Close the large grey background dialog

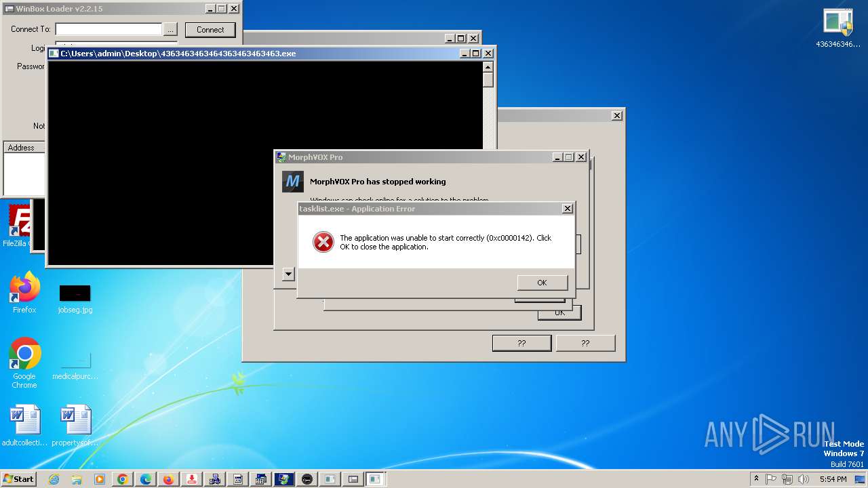pos(616,116)
